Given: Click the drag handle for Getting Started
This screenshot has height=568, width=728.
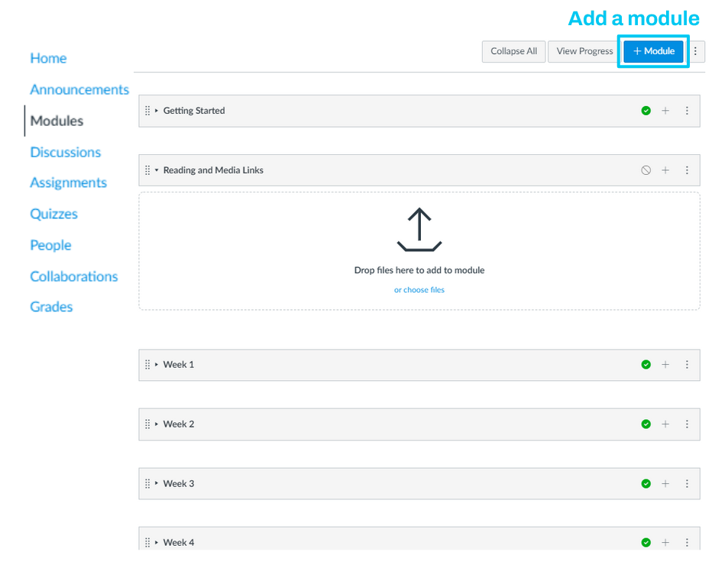Looking at the screenshot, I should (147, 111).
